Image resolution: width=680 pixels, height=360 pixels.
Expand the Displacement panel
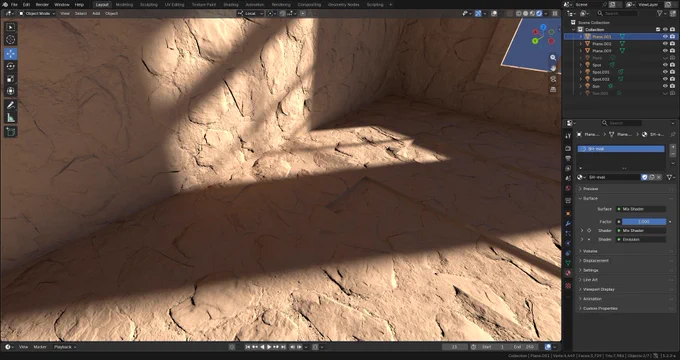coord(625,261)
